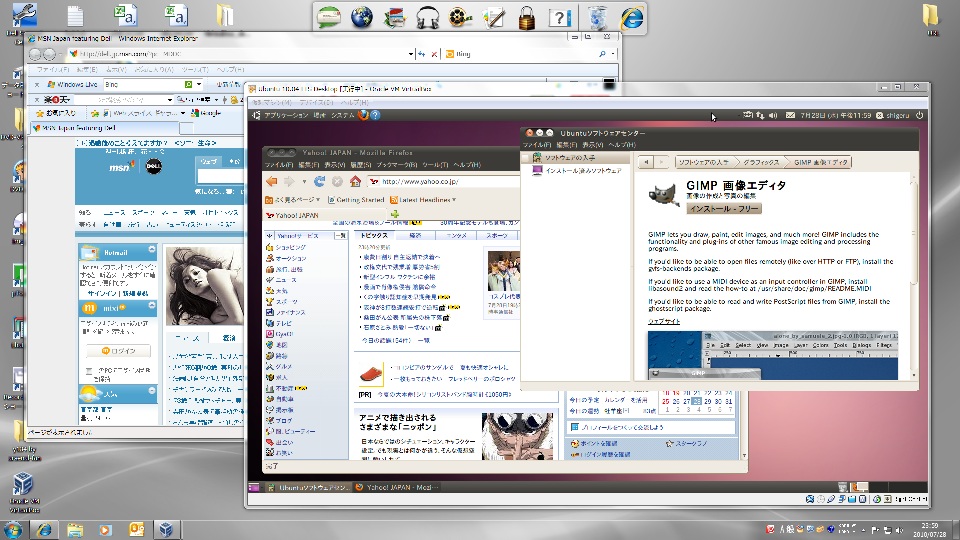This screenshot has width=960, height=540.
Task: Click the Ubuntu panel mail envelope icon
Action: 790,115
